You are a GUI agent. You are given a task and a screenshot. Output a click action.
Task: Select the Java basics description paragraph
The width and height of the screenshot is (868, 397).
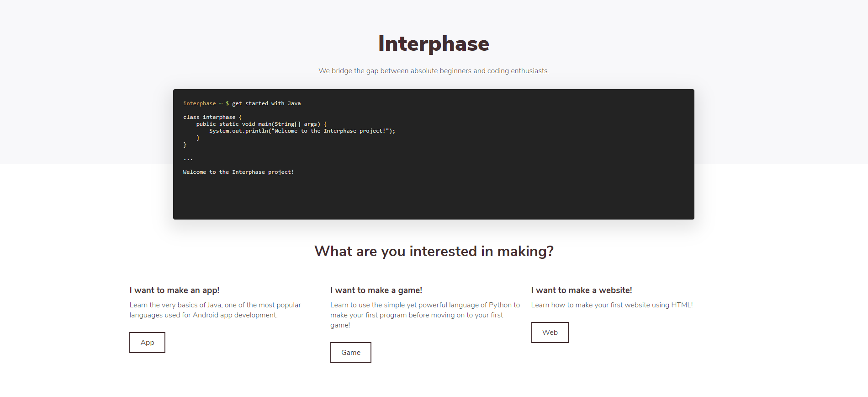pyautogui.click(x=215, y=310)
